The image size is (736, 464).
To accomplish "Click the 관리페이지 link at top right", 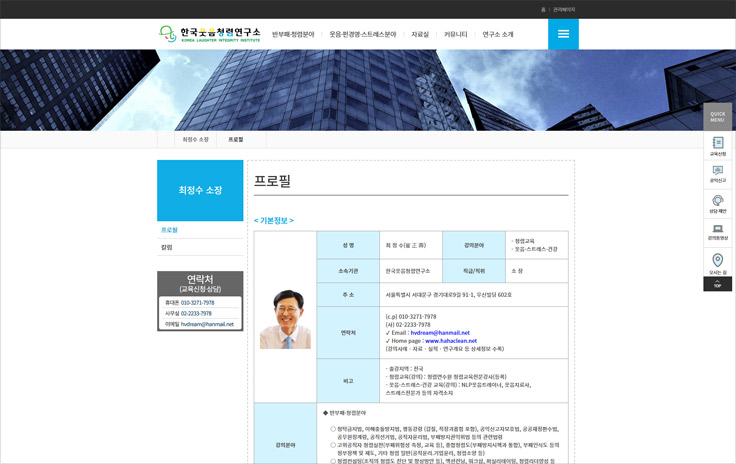I will tap(564, 9).
